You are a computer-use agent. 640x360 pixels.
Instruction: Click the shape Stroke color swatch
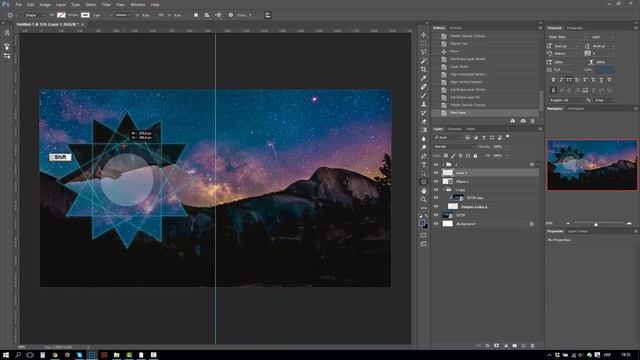[85, 15]
